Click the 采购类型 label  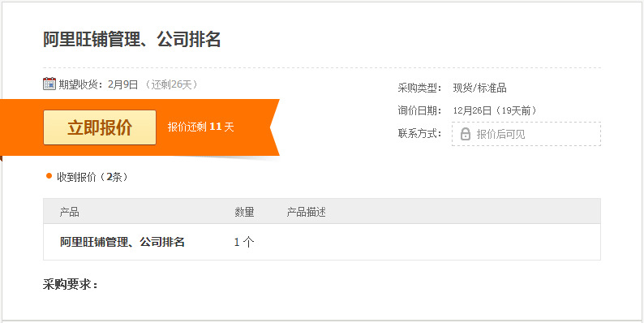420,88
